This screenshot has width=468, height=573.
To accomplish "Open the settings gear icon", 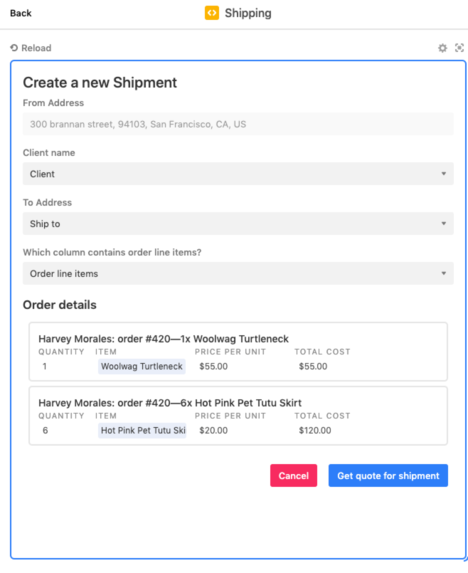I will pos(442,48).
